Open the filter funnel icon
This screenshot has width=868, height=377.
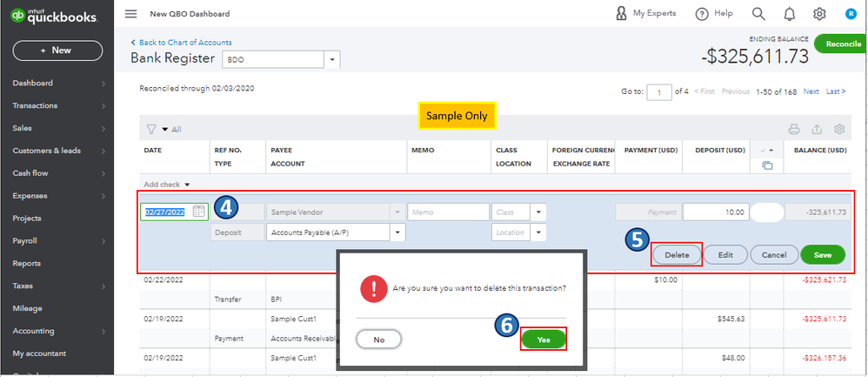150,129
